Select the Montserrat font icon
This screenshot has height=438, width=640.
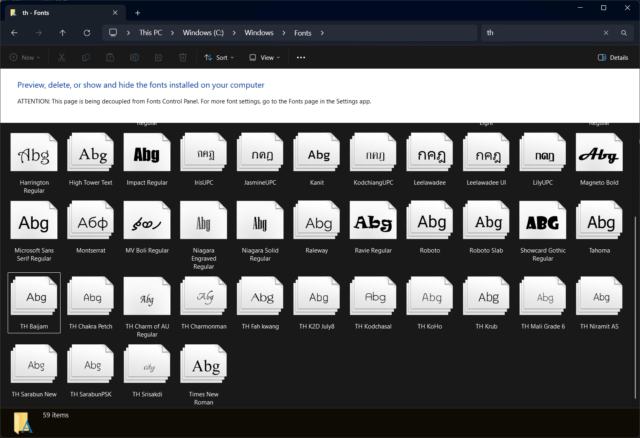tap(91, 220)
